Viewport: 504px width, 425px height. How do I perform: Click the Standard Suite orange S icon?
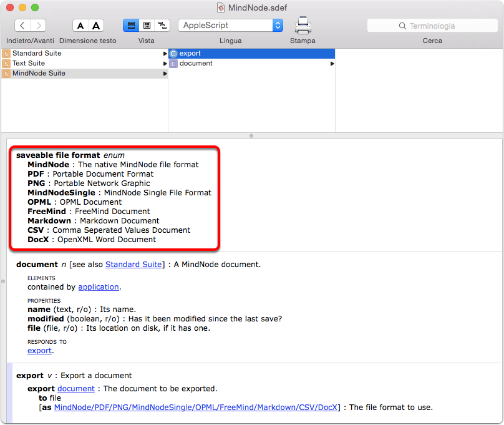click(x=6, y=54)
